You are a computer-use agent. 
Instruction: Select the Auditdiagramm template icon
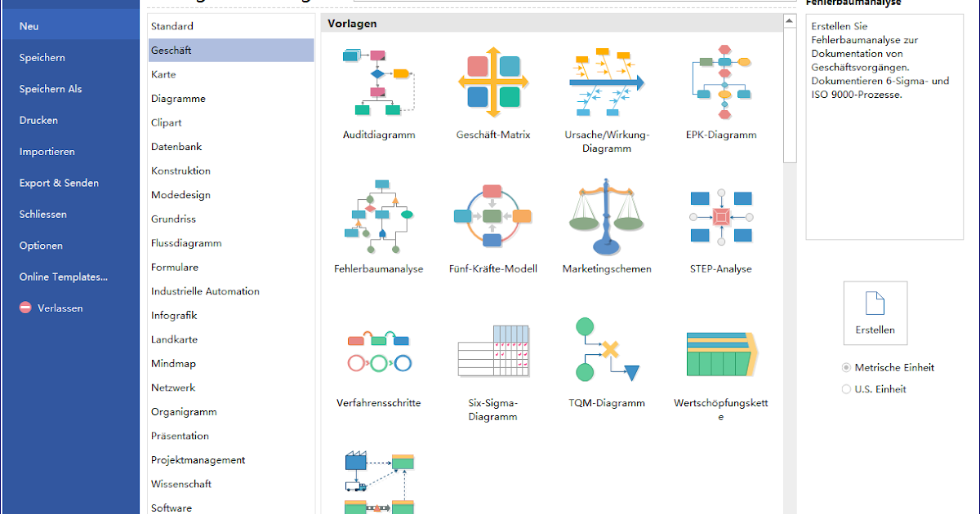point(379,84)
